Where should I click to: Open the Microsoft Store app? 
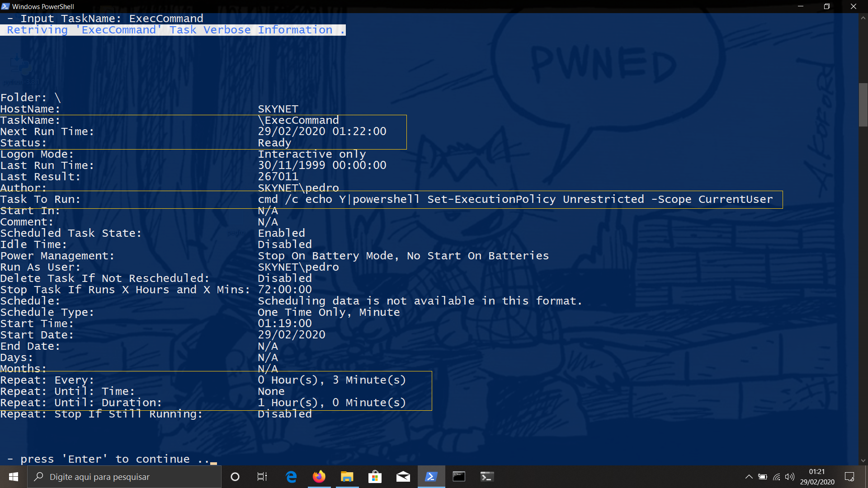point(375,476)
